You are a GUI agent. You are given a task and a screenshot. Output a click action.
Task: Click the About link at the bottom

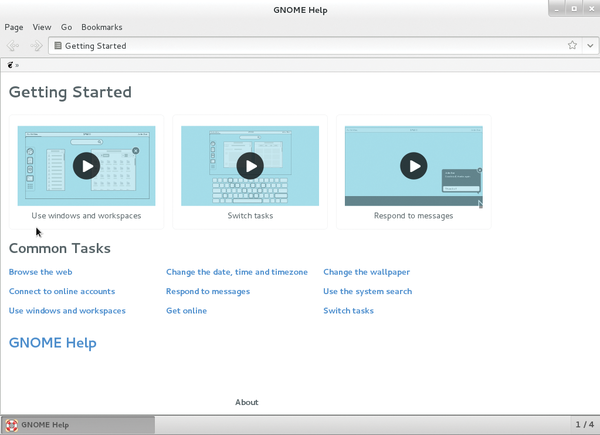click(x=247, y=402)
